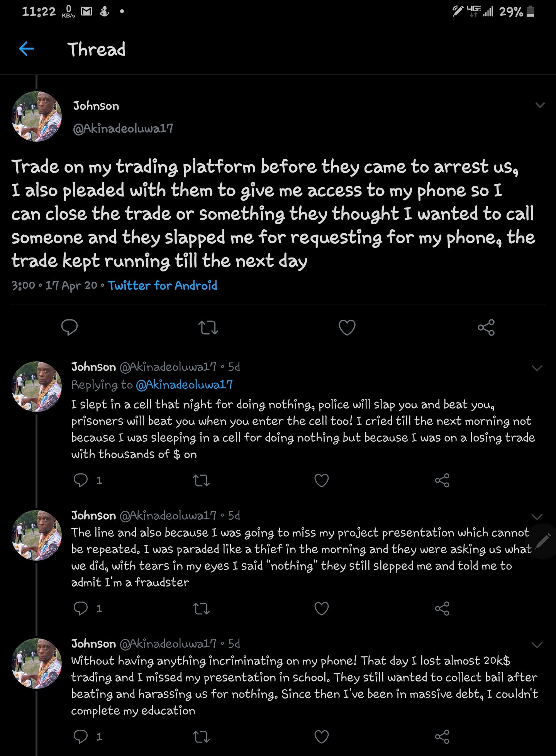Retweet the 'I slept in a cell' tweet
This screenshot has width=556, height=756.
pyautogui.click(x=201, y=480)
